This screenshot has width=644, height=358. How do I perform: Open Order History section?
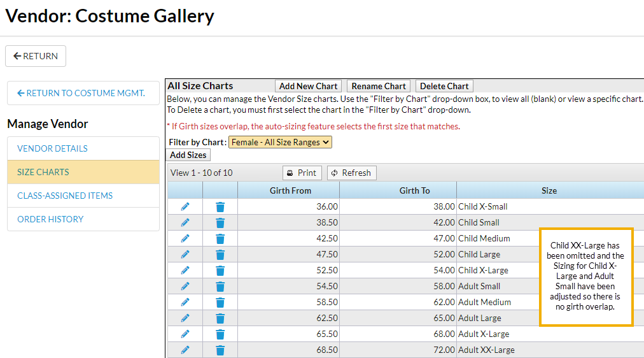click(83, 219)
